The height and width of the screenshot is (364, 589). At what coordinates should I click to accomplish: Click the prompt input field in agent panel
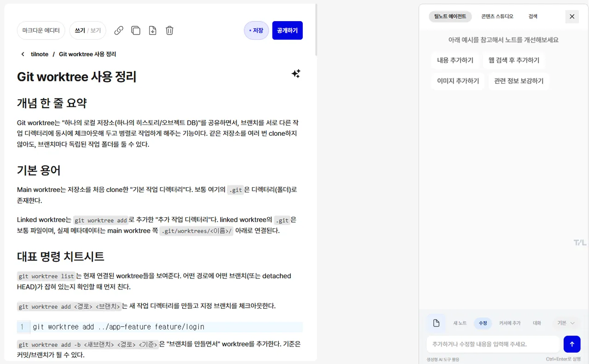point(493,344)
